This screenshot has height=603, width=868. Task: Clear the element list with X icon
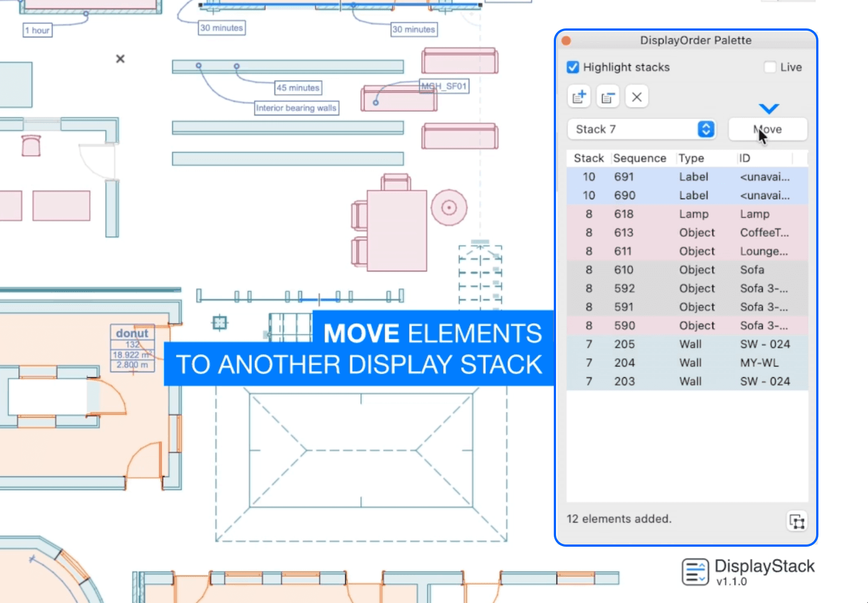[x=637, y=97]
